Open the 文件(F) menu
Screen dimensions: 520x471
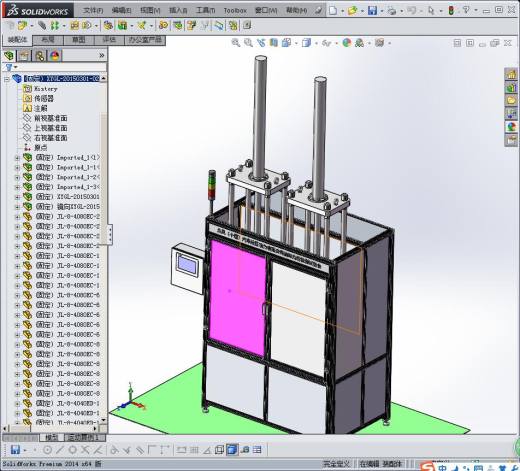tap(93, 11)
